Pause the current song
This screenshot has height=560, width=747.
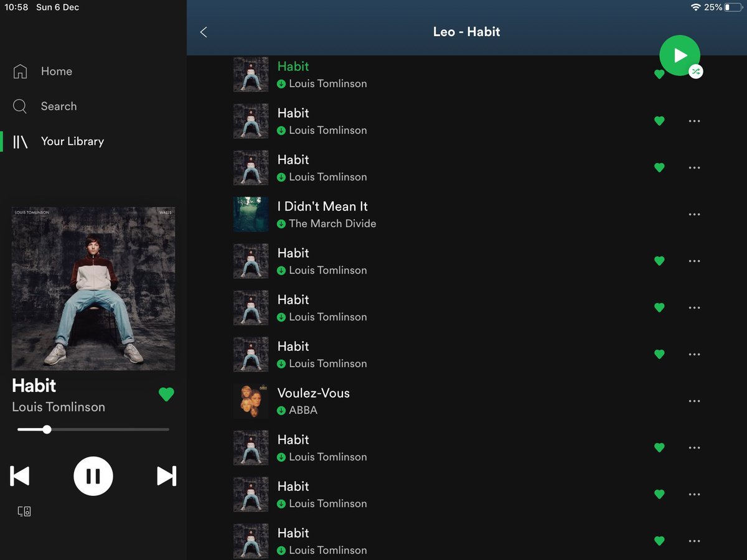click(x=93, y=476)
